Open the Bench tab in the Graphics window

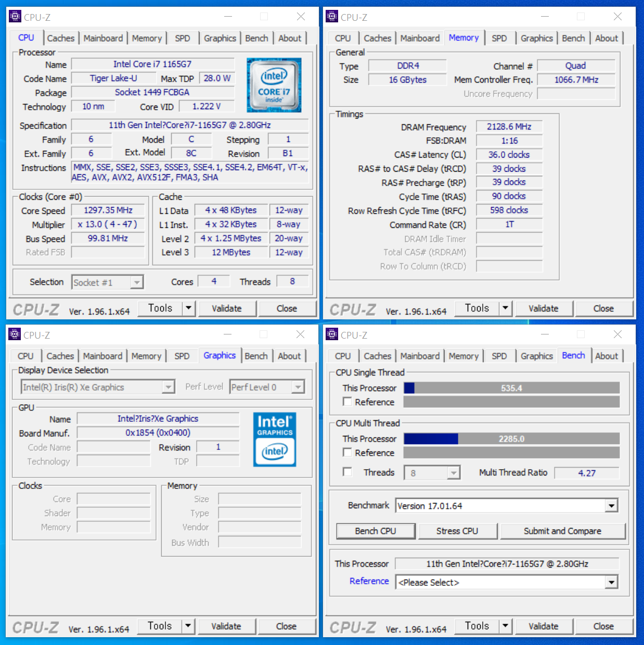click(x=256, y=356)
